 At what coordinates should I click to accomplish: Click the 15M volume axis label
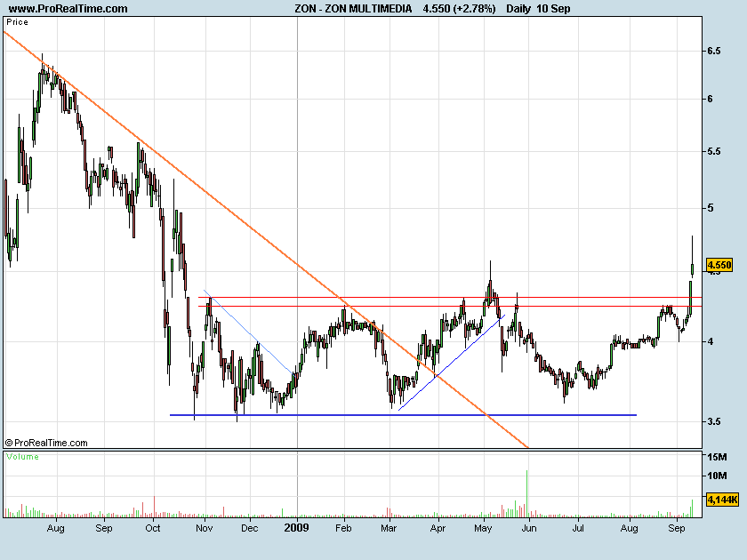(717, 457)
